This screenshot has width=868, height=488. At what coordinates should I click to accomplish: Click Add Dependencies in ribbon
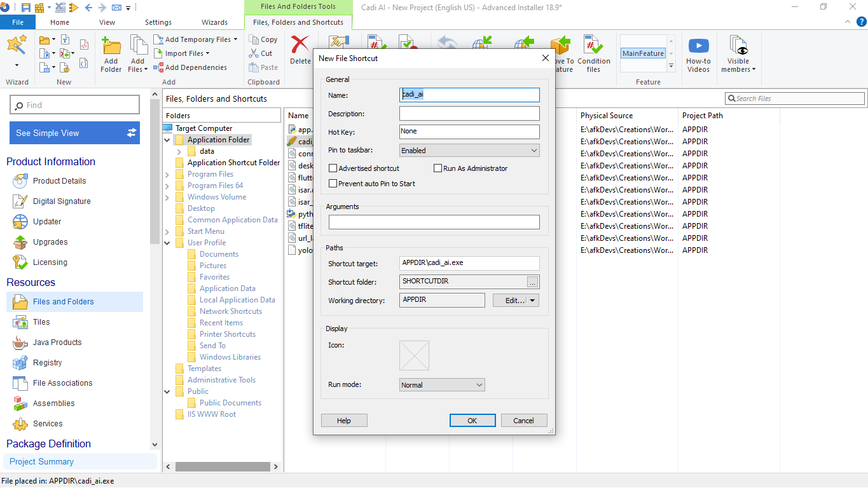pos(190,67)
